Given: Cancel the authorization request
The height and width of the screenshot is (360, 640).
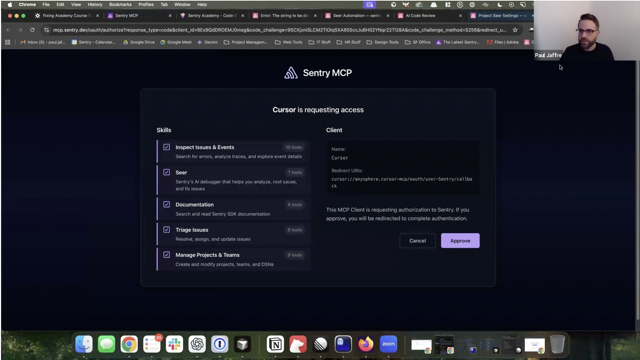Looking at the screenshot, I should pos(417,241).
